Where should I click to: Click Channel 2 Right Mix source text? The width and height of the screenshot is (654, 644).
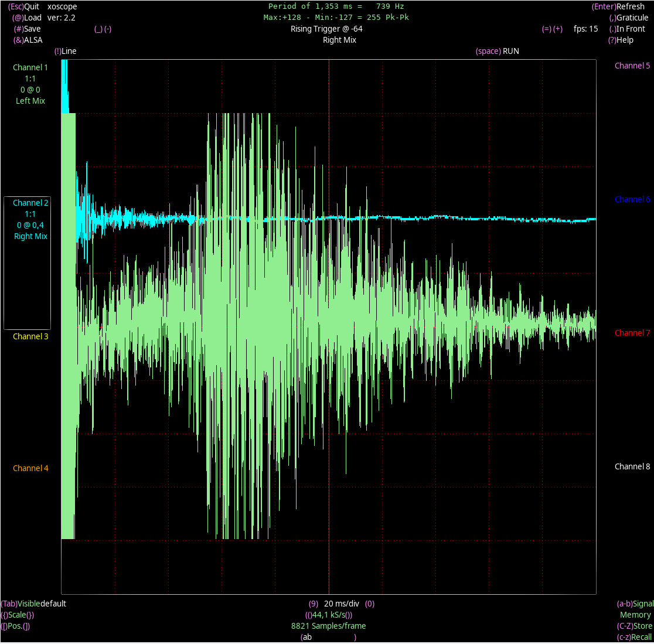30,237
